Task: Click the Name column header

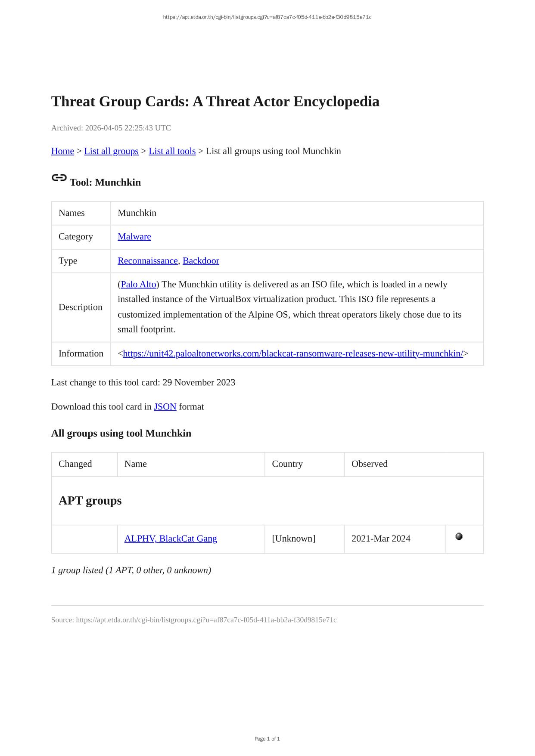Action: pyautogui.click(x=136, y=464)
